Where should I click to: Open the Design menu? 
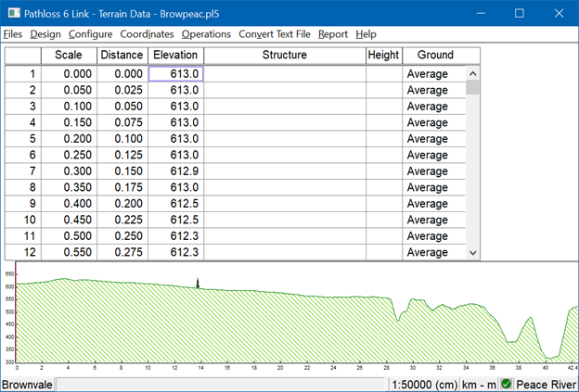(45, 34)
